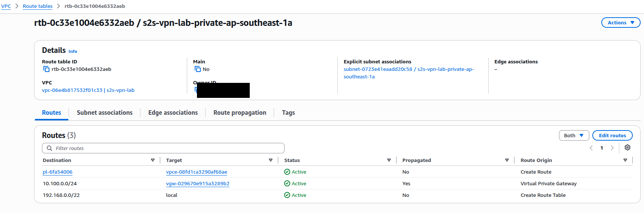Open the Both filter dropdown

click(574, 135)
